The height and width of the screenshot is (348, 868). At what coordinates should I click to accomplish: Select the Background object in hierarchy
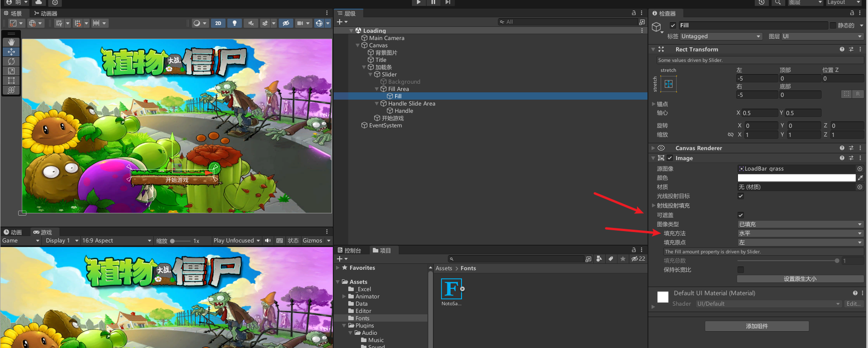(404, 82)
